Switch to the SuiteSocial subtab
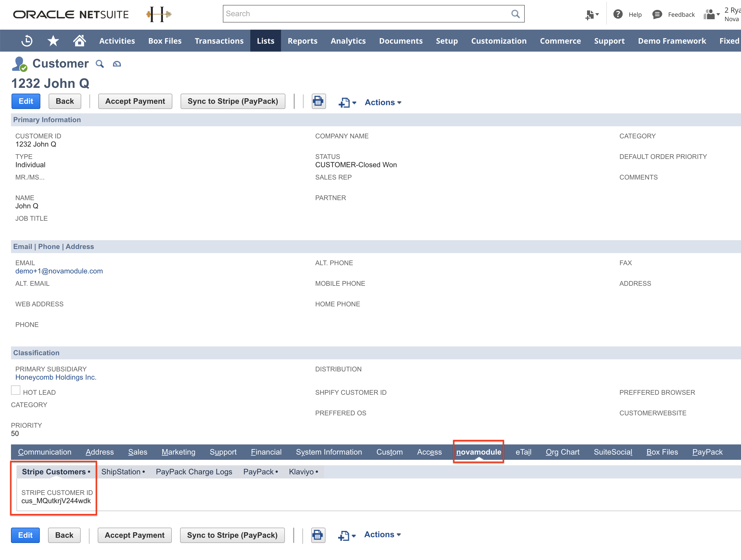This screenshot has width=741, height=560. 613,452
